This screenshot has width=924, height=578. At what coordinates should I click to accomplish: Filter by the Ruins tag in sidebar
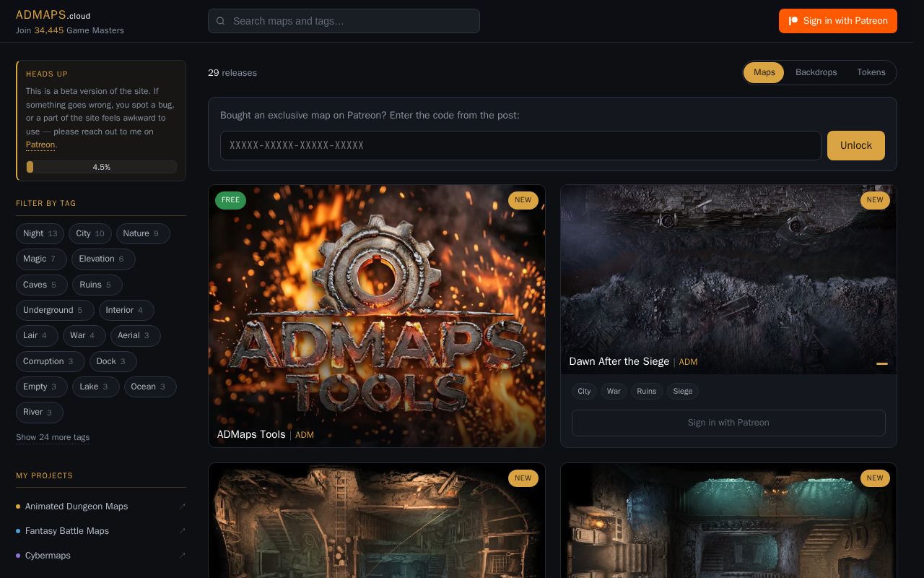tap(97, 285)
